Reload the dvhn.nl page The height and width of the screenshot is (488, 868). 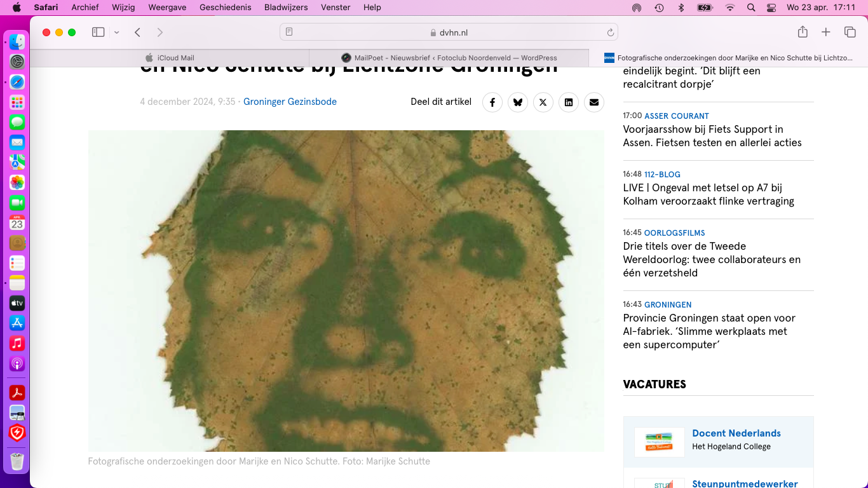point(610,32)
